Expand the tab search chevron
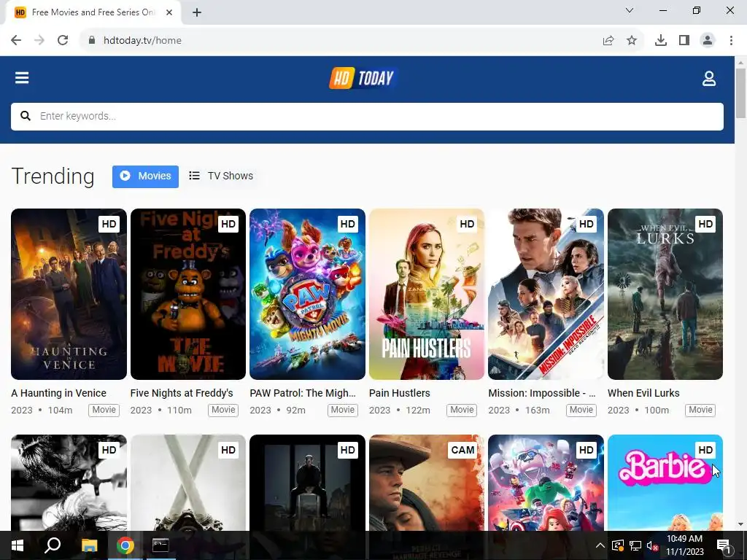This screenshot has width=747, height=560. click(x=630, y=10)
